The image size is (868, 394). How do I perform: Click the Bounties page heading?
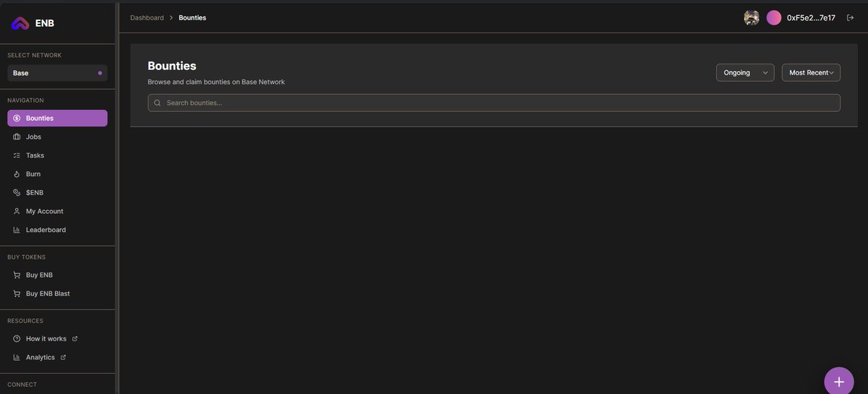pyautogui.click(x=172, y=66)
